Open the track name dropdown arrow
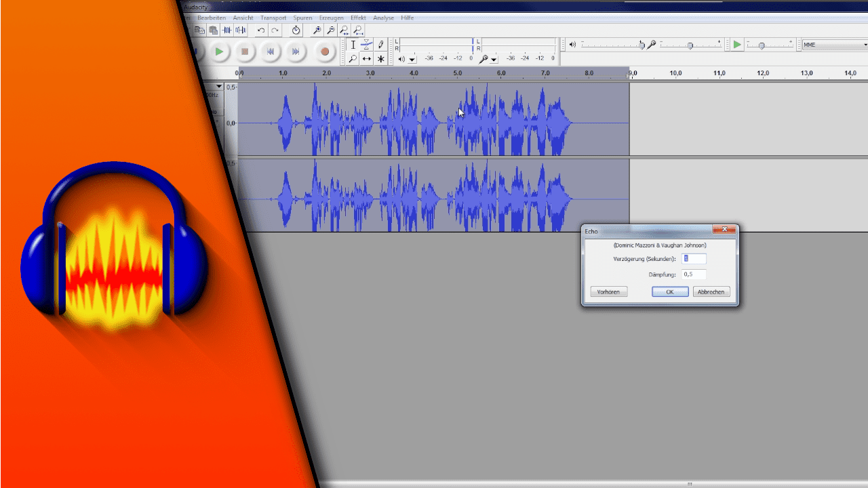Screen dimensions: 868x488 pos(218,85)
